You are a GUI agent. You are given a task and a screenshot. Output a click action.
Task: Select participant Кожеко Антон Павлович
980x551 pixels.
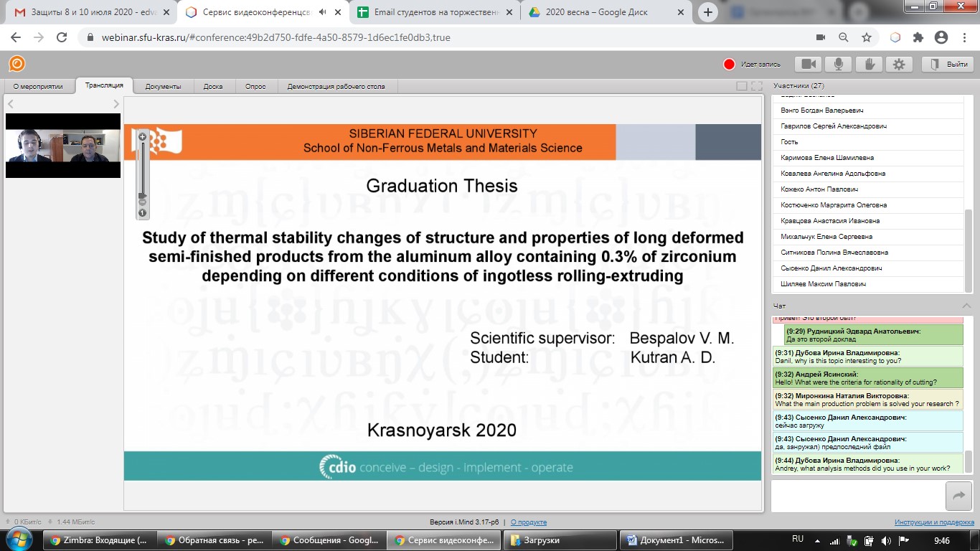click(867, 189)
